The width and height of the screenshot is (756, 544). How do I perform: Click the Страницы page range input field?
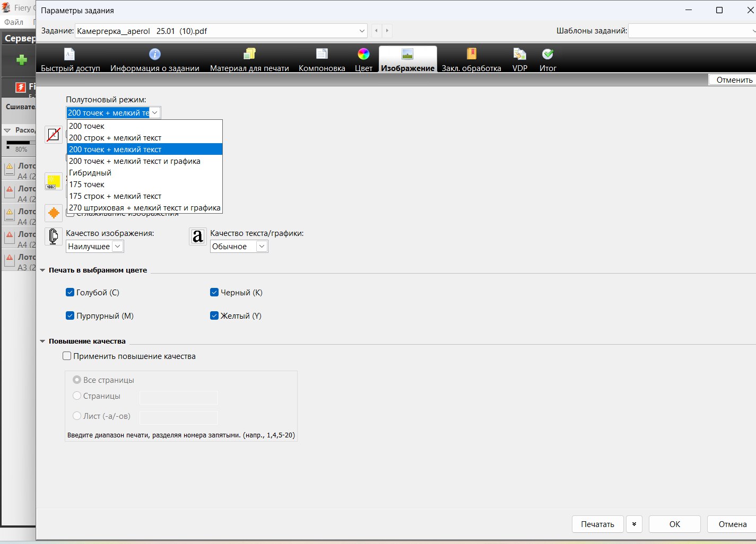pyautogui.click(x=179, y=397)
